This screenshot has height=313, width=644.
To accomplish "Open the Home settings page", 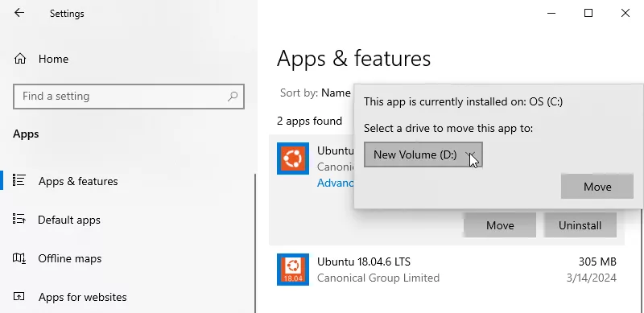I will coord(53,60).
